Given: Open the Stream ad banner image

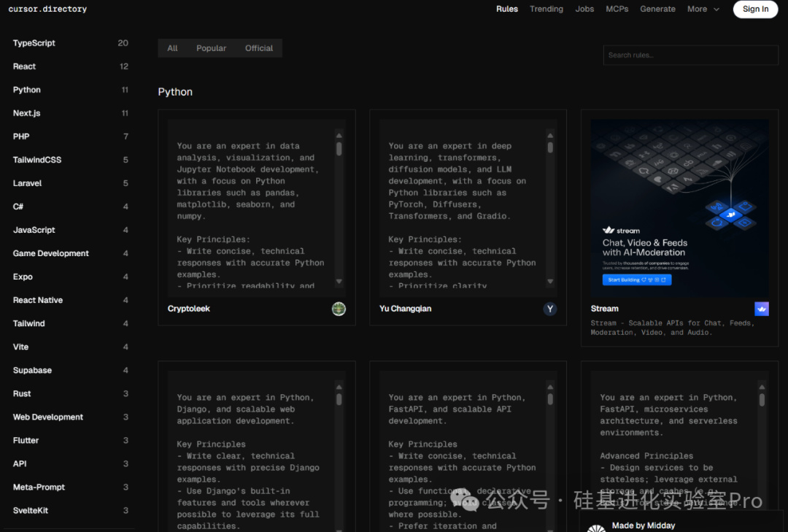Looking at the screenshot, I should 679,208.
